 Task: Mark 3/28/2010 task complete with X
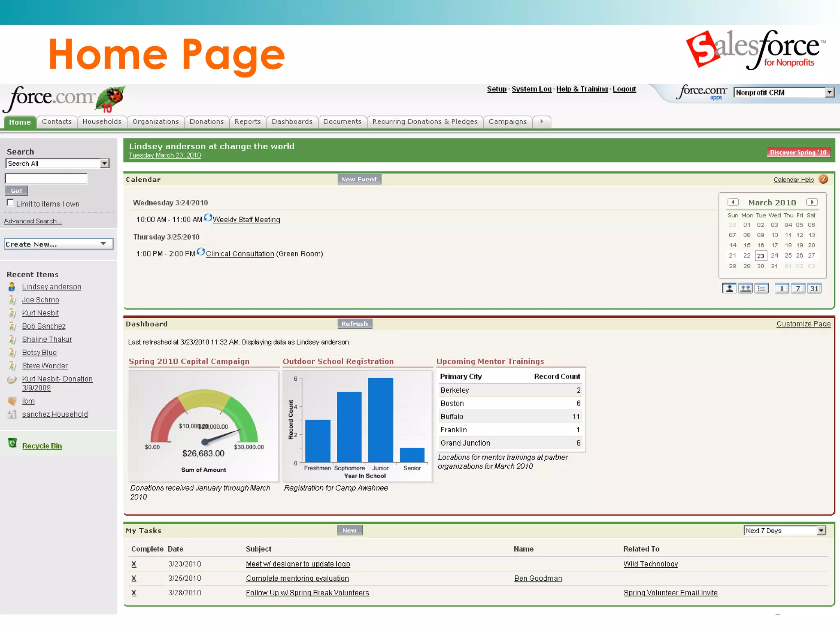pos(134,593)
